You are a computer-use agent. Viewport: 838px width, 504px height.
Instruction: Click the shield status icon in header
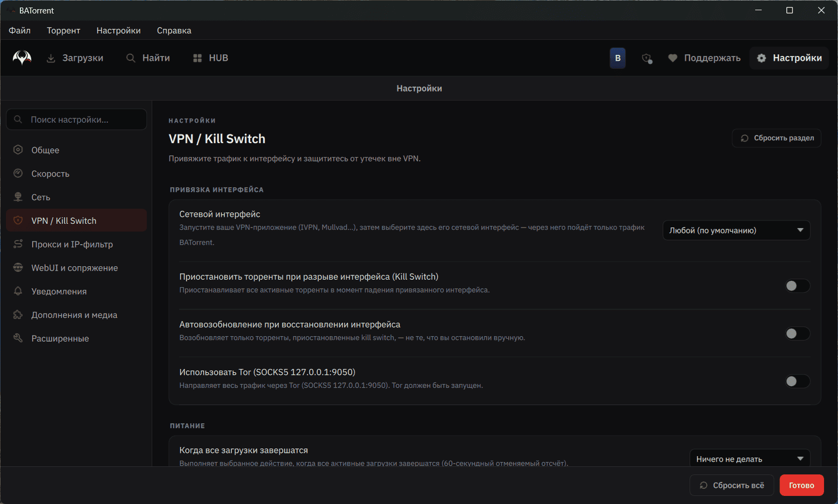pyautogui.click(x=647, y=58)
